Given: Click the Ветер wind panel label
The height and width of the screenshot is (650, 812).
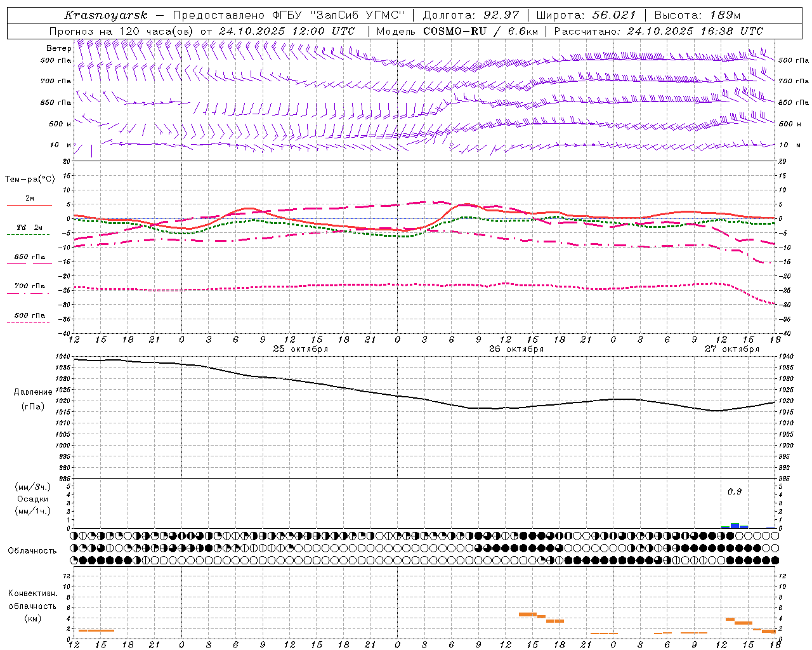Looking at the screenshot, I should (x=58, y=48).
